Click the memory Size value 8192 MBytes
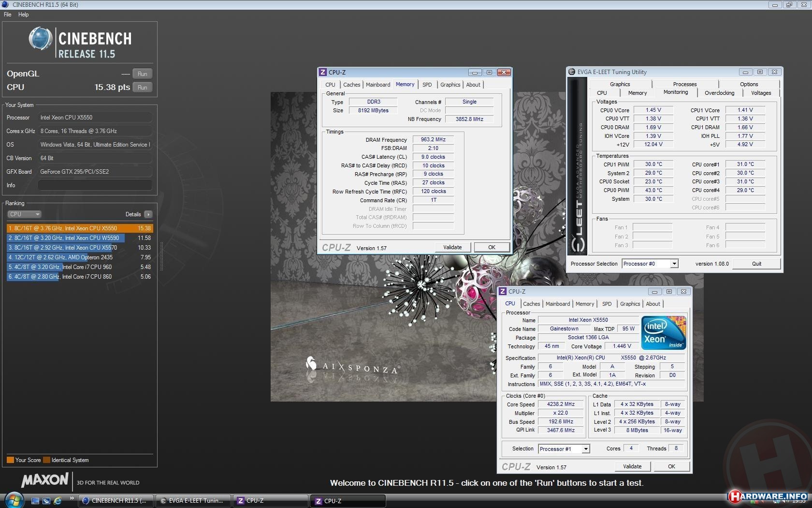Screen dimensions: 812x508 click(x=373, y=110)
